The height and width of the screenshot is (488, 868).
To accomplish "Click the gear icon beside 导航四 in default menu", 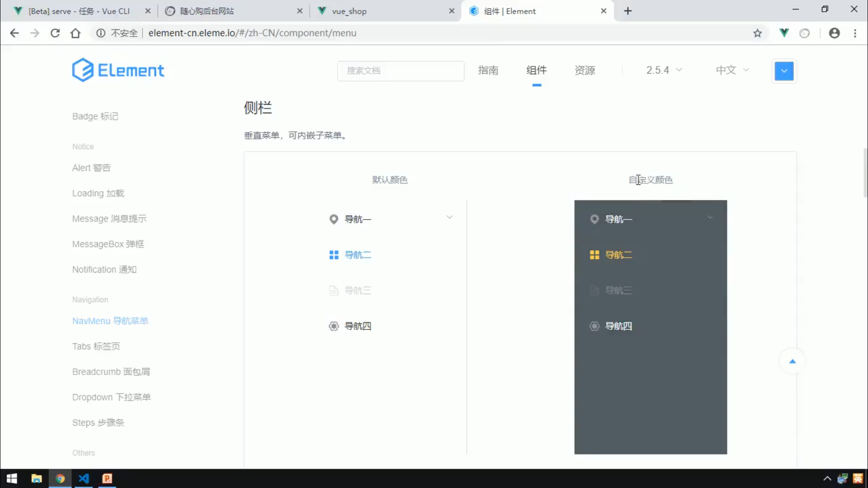I will 334,326.
